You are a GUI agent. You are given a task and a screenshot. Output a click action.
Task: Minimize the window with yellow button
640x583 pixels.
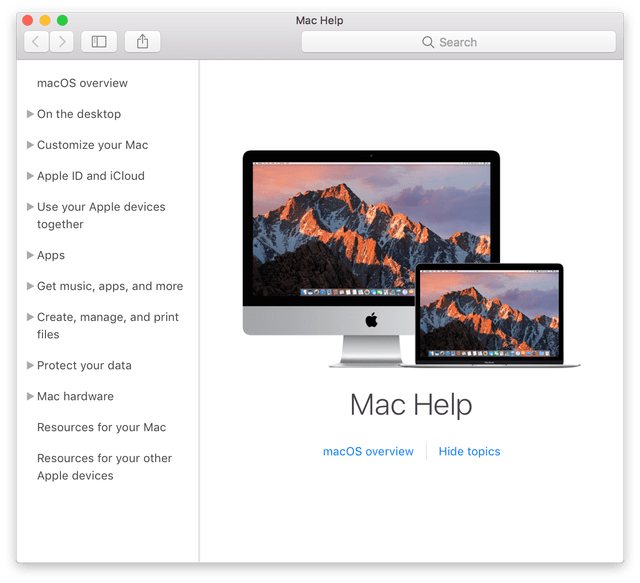[45, 20]
